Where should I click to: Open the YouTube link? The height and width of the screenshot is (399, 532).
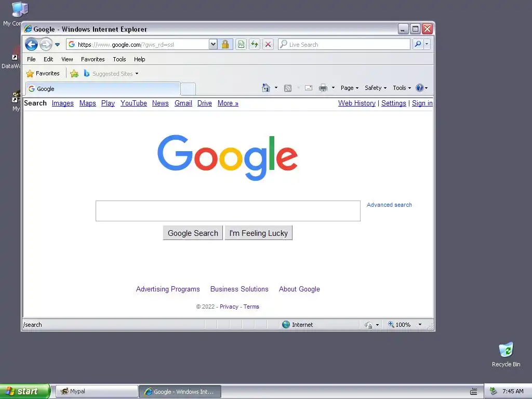click(134, 103)
